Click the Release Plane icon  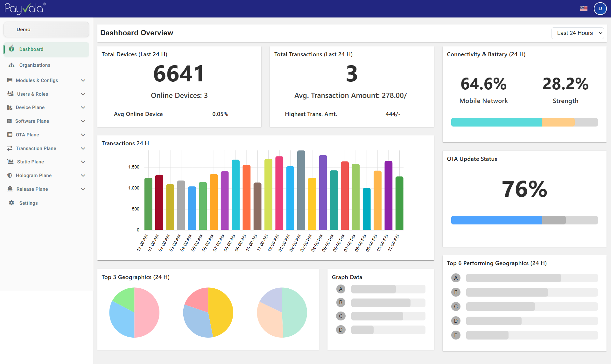(10, 189)
